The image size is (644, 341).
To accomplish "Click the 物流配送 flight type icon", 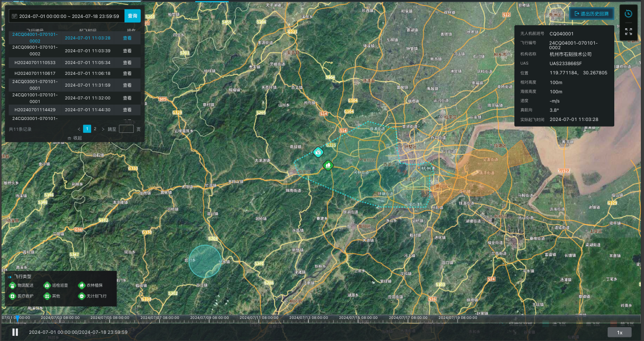I will pos(12,285).
